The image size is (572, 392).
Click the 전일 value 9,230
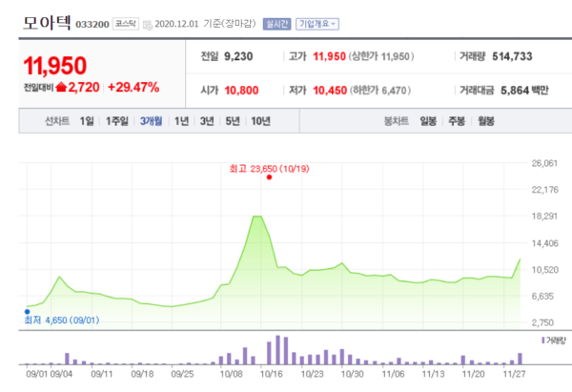238,56
